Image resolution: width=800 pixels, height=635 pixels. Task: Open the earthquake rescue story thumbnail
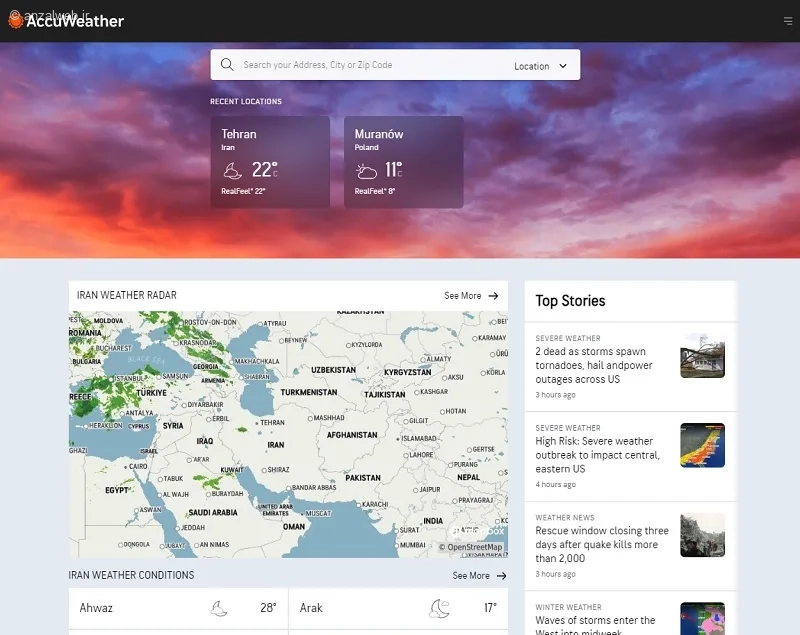[703, 535]
